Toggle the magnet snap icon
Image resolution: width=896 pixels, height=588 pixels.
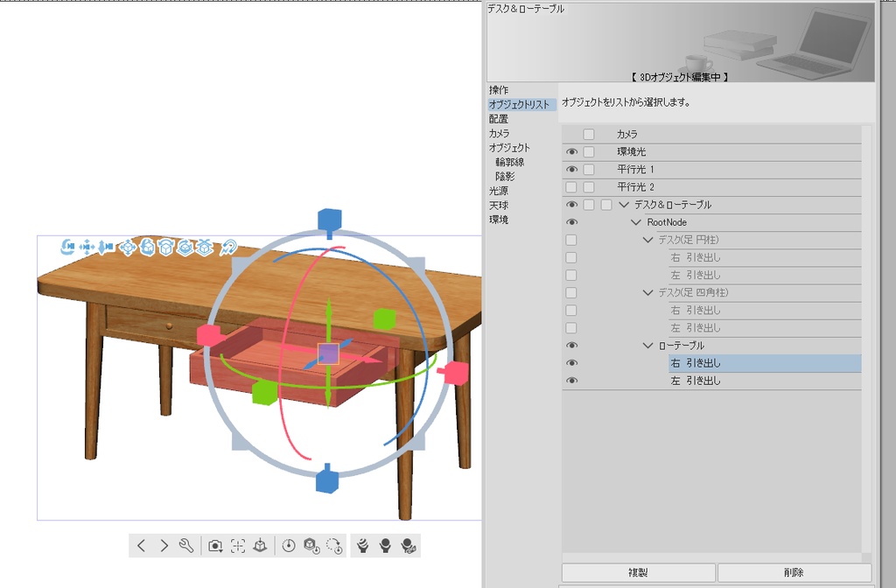pos(228,247)
